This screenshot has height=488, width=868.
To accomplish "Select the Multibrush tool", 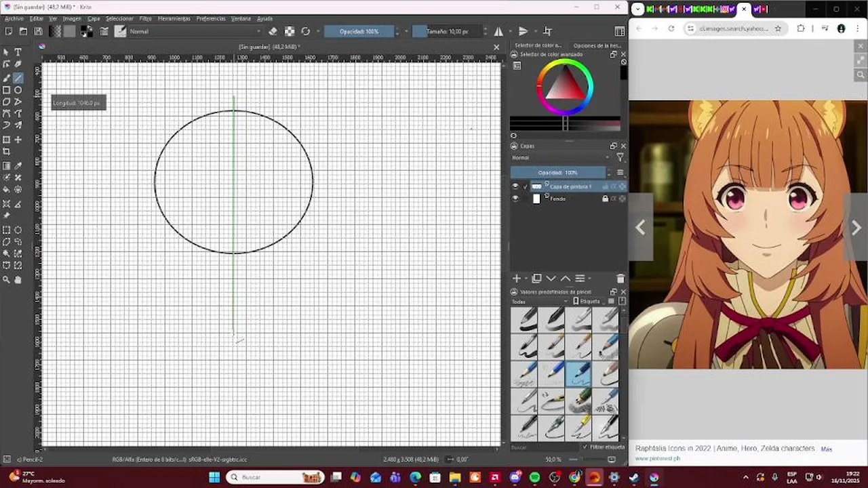I will click(x=18, y=126).
